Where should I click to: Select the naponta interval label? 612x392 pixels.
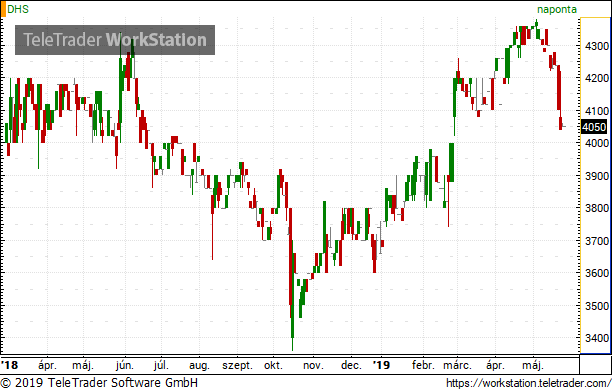(x=557, y=9)
